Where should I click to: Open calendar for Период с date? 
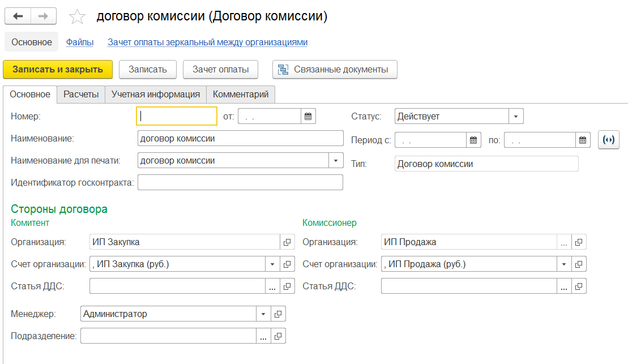point(473,140)
